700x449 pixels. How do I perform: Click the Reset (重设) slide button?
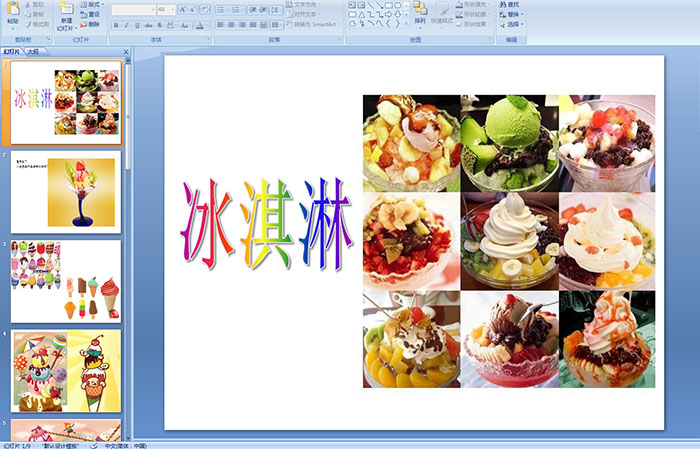tap(90, 14)
